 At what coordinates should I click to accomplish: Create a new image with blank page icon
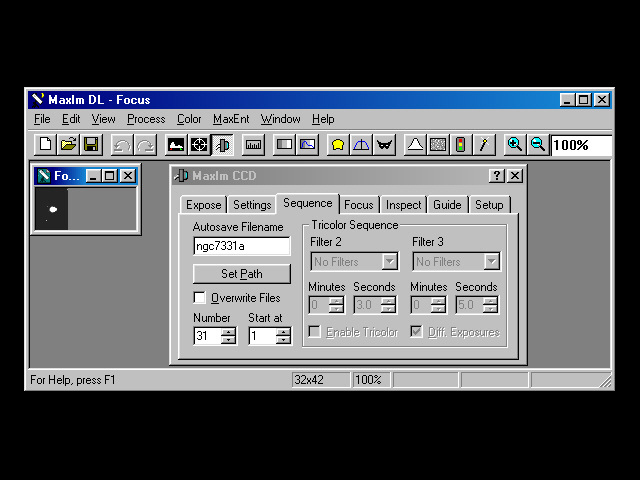(x=45, y=145)
